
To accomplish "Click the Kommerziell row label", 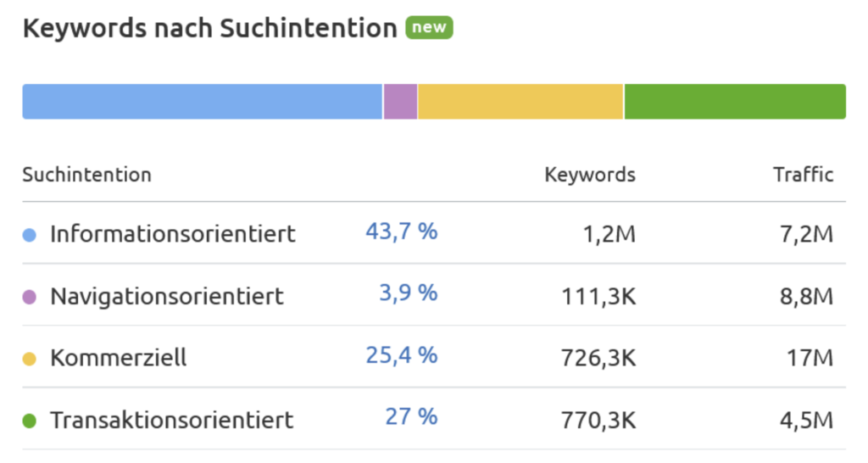I will tap(119, 358).
